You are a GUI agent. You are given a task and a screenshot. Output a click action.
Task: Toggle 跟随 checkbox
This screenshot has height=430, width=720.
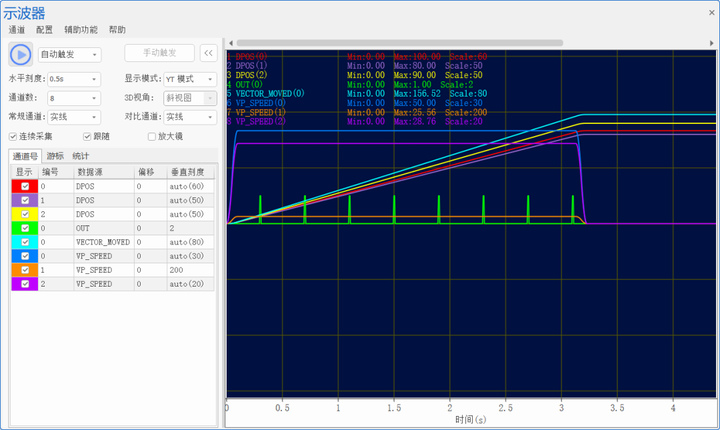[x=87, y=136]
